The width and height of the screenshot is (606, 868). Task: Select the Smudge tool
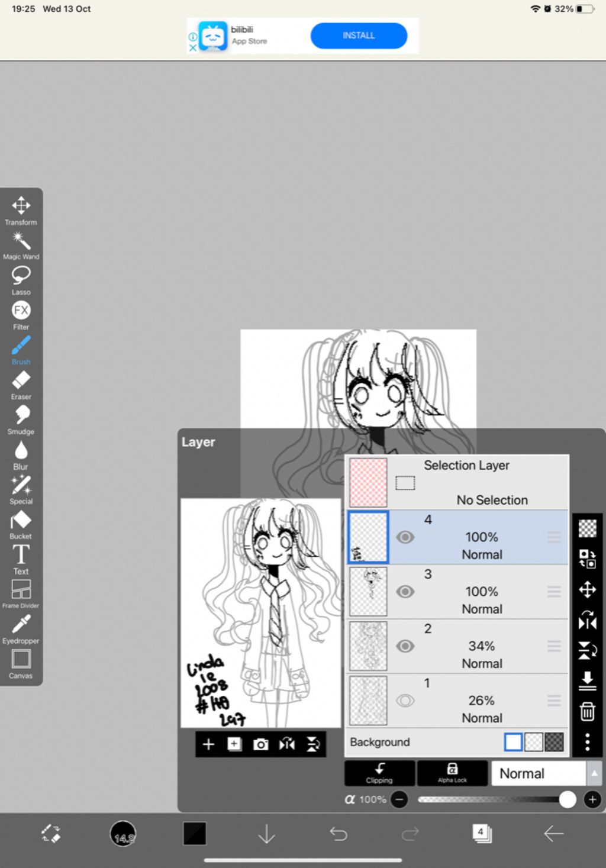[x=21, y=420]
